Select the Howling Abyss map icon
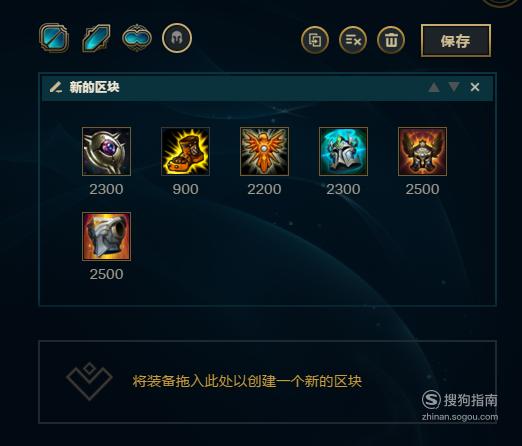 (x=96, y=38)
